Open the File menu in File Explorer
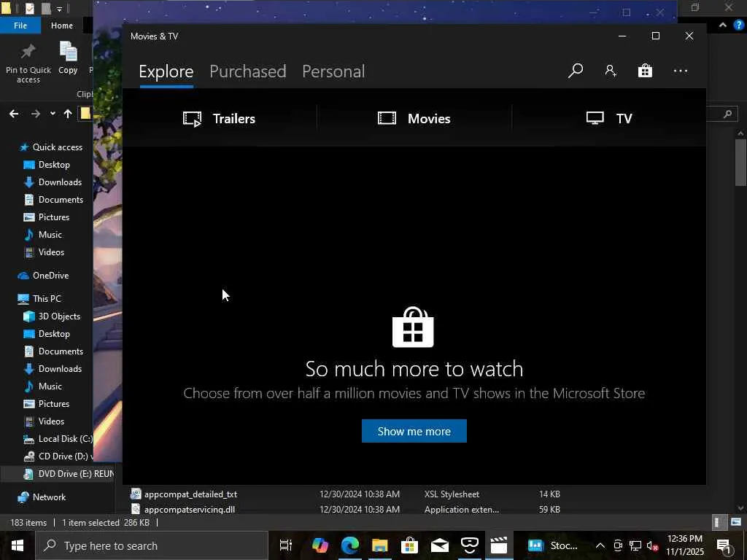 (x=20, y=26)
